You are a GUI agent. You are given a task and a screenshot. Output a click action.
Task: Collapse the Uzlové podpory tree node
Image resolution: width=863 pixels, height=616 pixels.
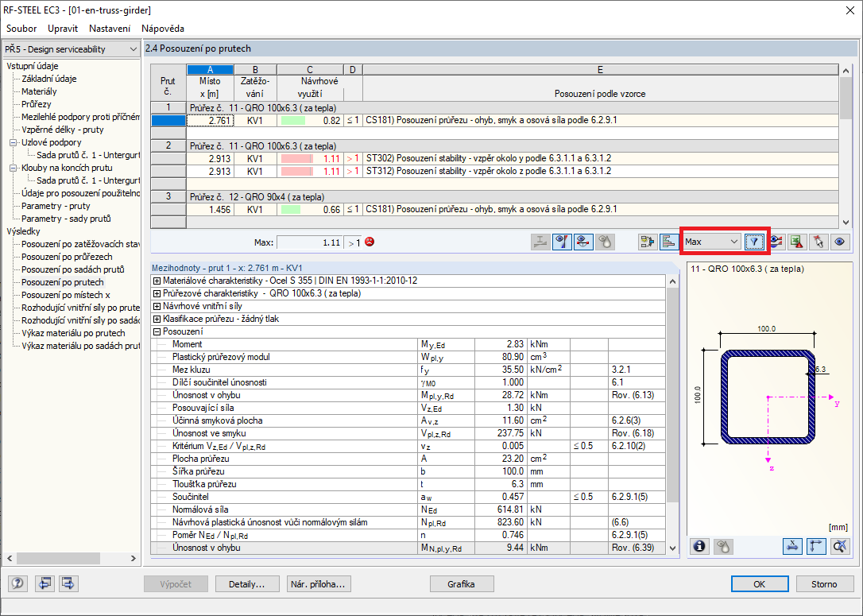tap(14, 142)
